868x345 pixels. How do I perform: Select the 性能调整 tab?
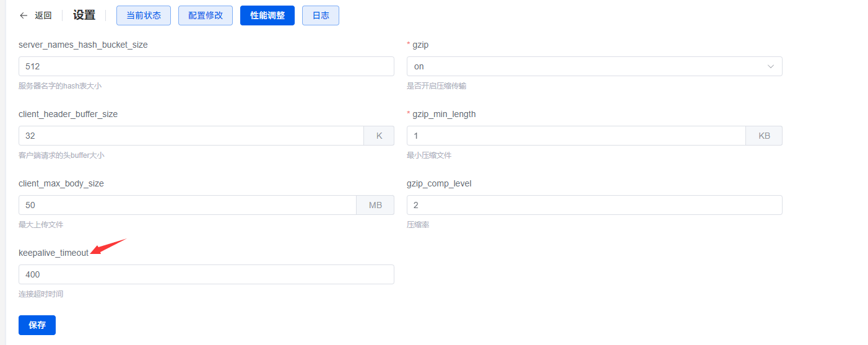(x=267, y=15)
